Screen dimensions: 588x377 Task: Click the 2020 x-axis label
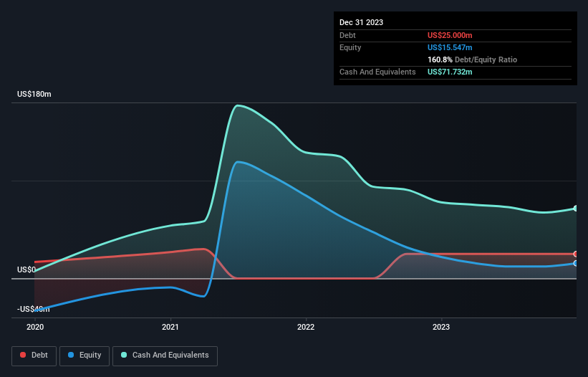(35, 327)
